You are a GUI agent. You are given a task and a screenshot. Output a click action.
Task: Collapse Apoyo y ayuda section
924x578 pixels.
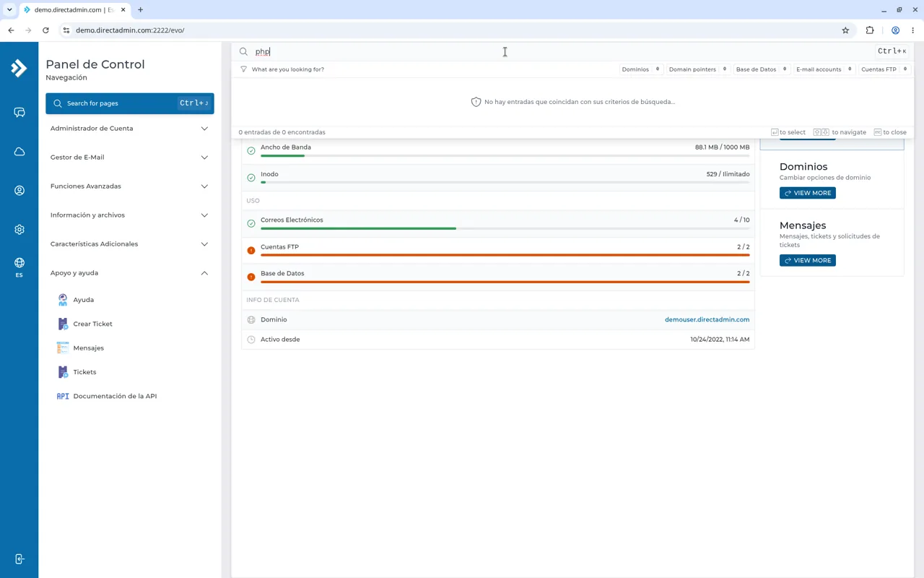coord(130,273)
